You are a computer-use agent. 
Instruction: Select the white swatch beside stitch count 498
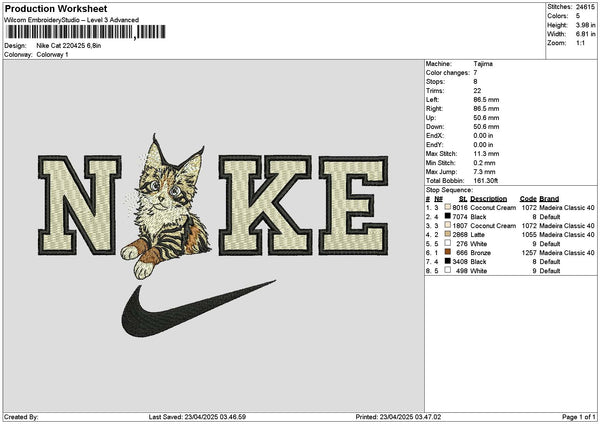tap(447, 270)
